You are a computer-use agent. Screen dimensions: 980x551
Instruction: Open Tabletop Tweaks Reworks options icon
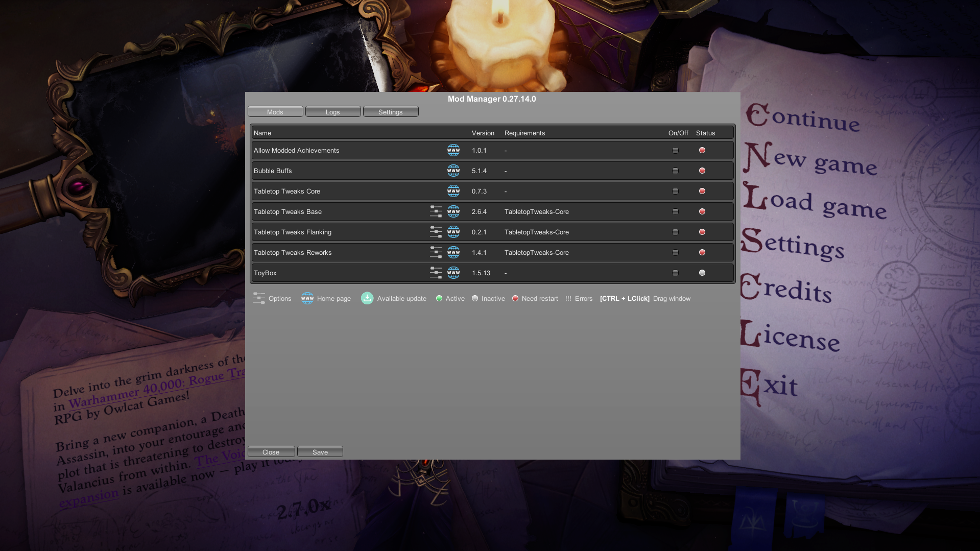(436, 252)
